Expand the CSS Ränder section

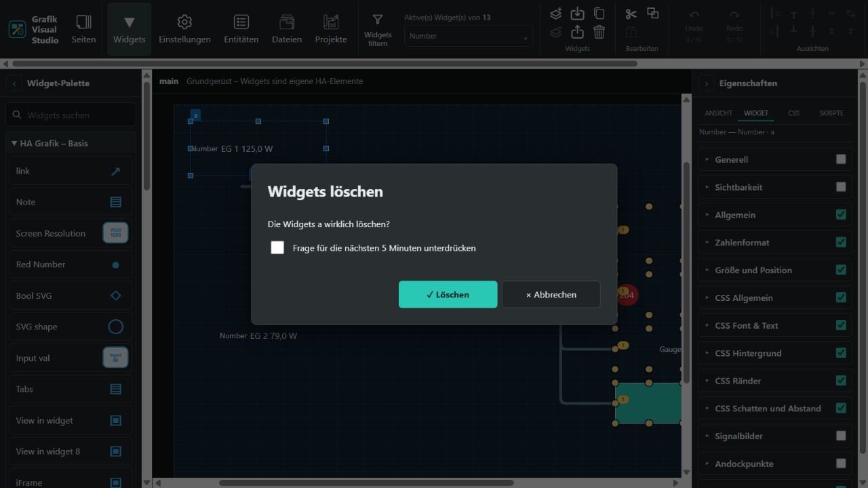(774, 380)
